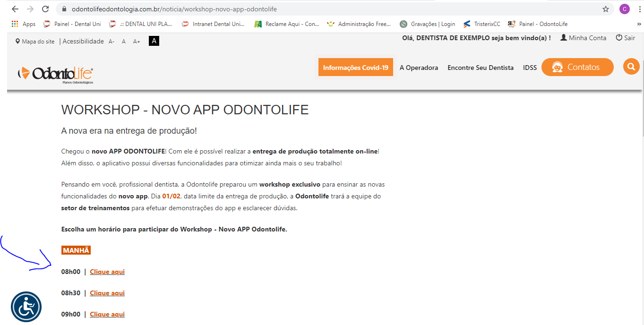The image size is (644, 325).
Task: Open the A Operadora menu
Action: (419, 68)
